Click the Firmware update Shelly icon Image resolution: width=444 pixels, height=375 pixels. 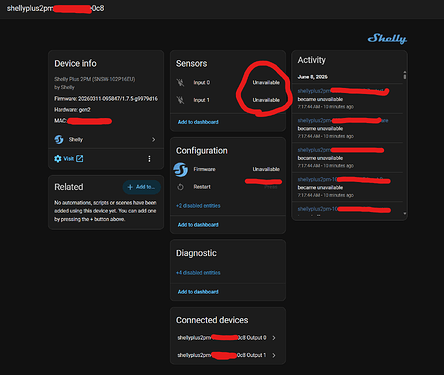click(180, 169)
